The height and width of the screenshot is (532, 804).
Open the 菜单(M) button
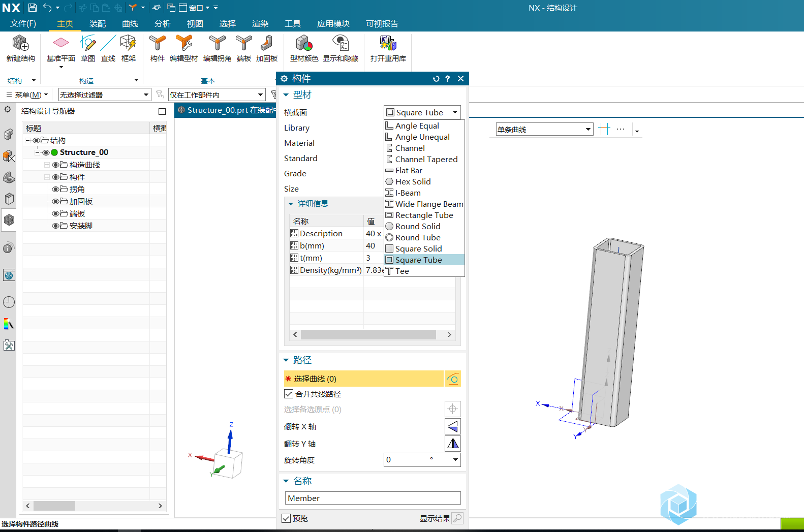point(26,95)
